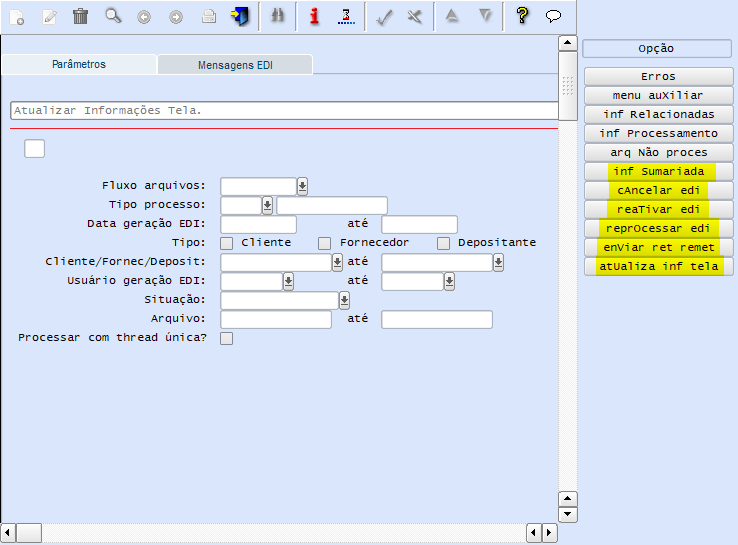Click the Data geração EDI end field

coord(419,224)
